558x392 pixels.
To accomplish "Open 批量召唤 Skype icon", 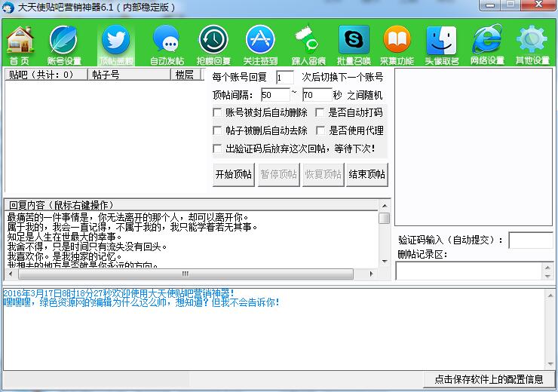I will pyautogui.click(x=354, y=44).
